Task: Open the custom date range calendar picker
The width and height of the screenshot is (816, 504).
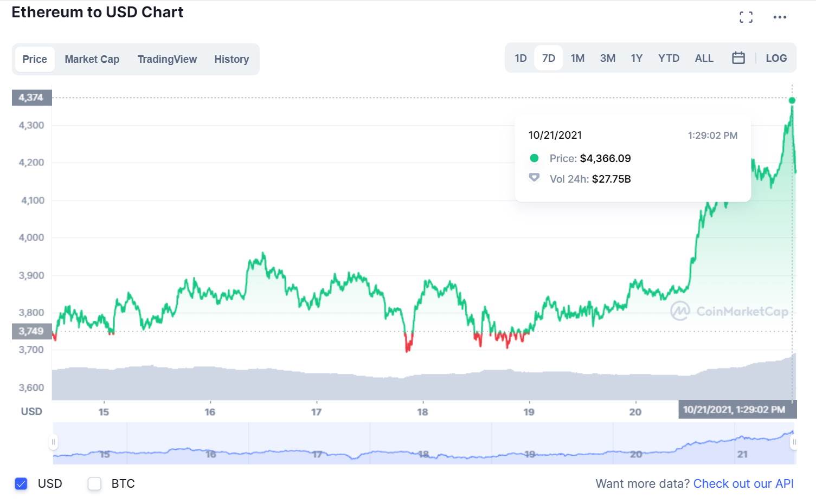Action: (x=738, y=57)
